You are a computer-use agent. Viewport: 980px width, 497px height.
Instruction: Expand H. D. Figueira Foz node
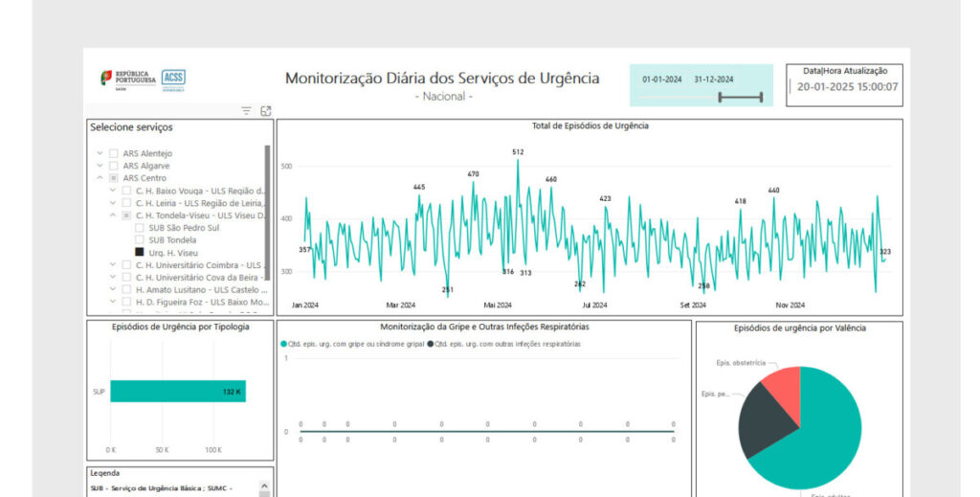coord(113,302)
